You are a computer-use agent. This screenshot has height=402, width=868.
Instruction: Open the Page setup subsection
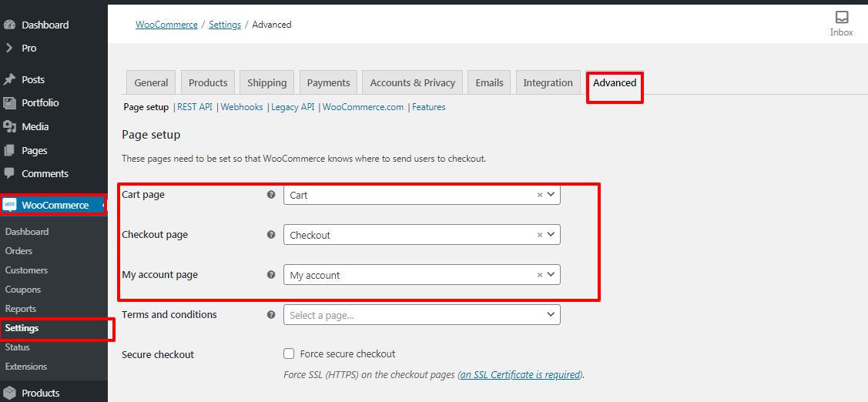point(146,107)
